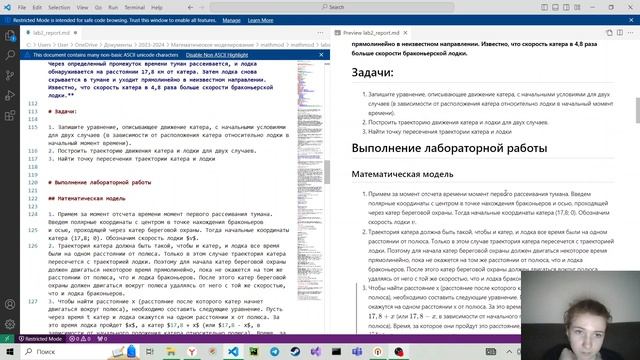Go forward with navigation arrow
640x360 pixels.
tap(202, 7)
